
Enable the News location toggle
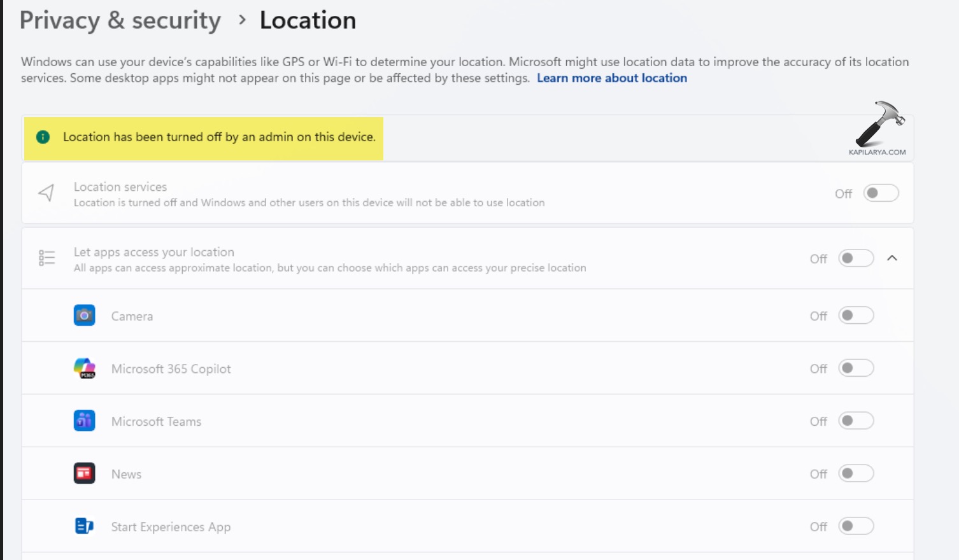[x=856, y=473]
